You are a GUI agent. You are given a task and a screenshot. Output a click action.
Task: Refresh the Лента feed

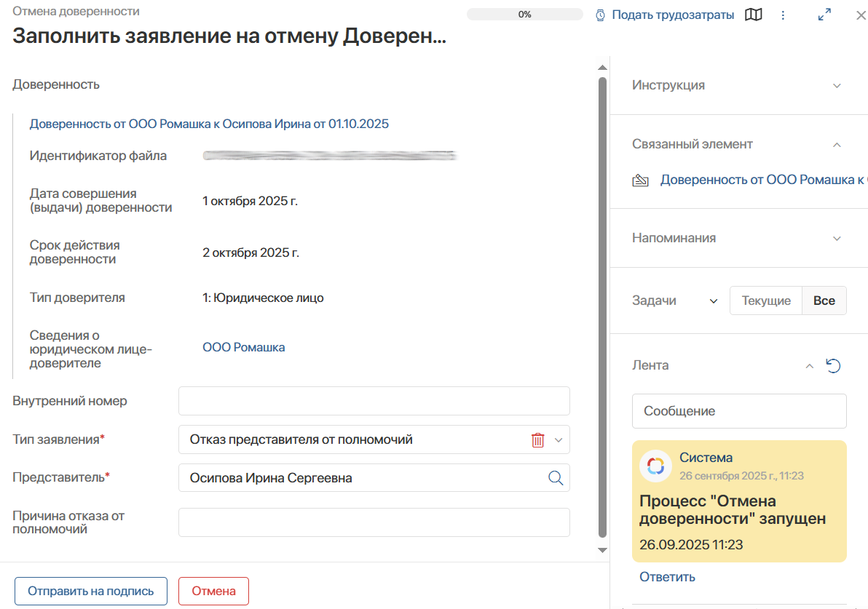click(x=834, y=365)
